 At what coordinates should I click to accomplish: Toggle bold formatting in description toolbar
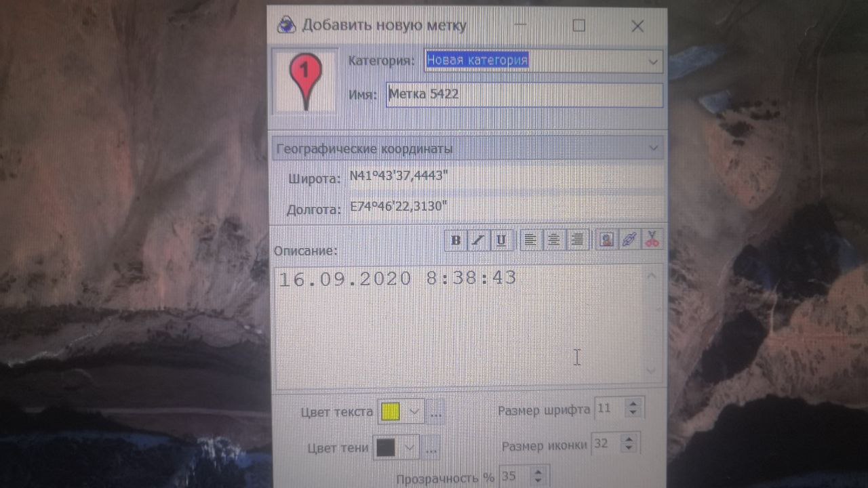(x=456, y=241)
